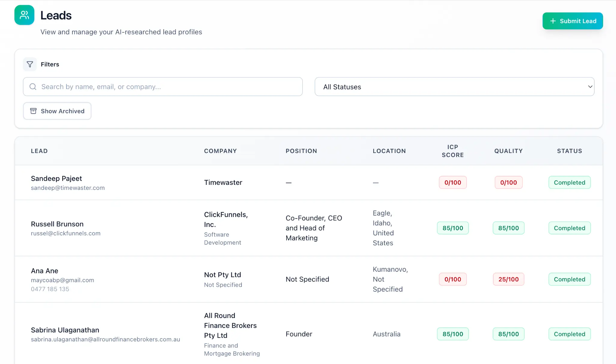Toggle Show Archived leads
Screen dimensions: 616x364
(57, 111)
